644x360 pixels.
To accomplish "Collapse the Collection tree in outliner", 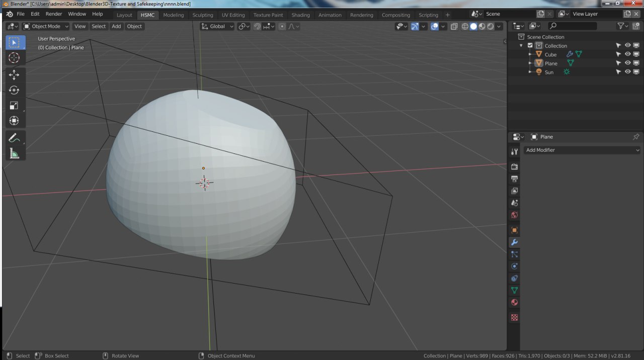I will tap(521, 45).
